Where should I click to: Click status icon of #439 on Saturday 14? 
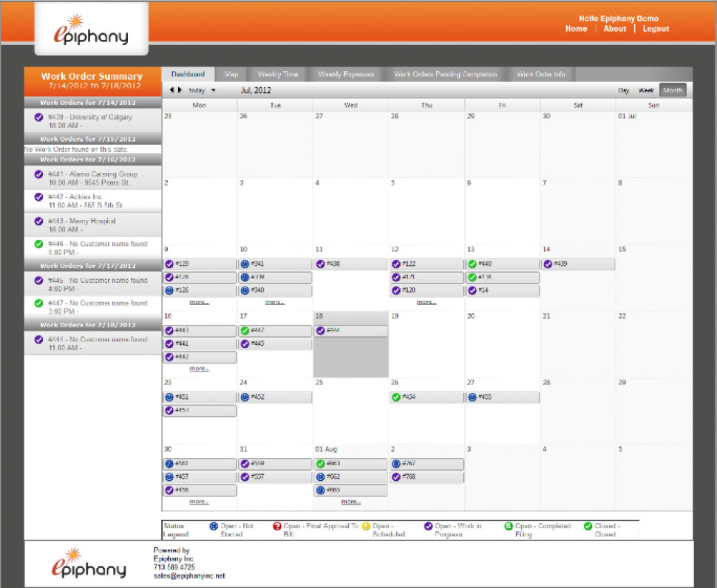[x=548, y=264]
